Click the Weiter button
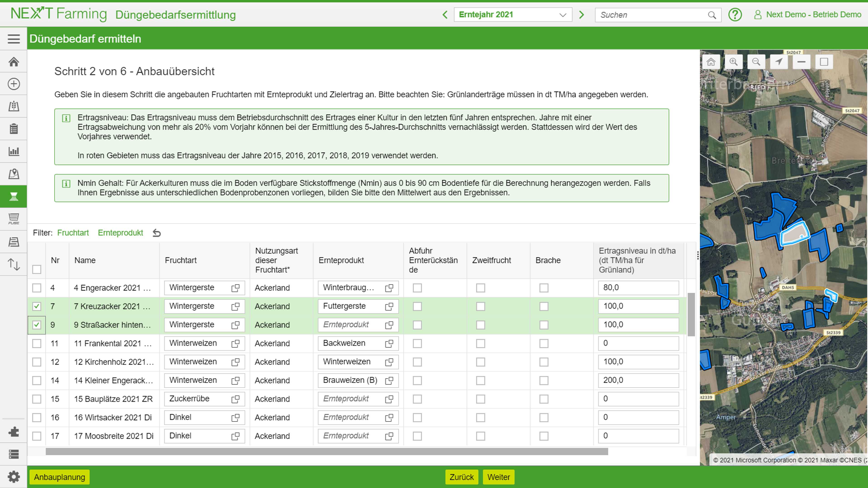This screenshot has width=868, height=488. [499, 477]
